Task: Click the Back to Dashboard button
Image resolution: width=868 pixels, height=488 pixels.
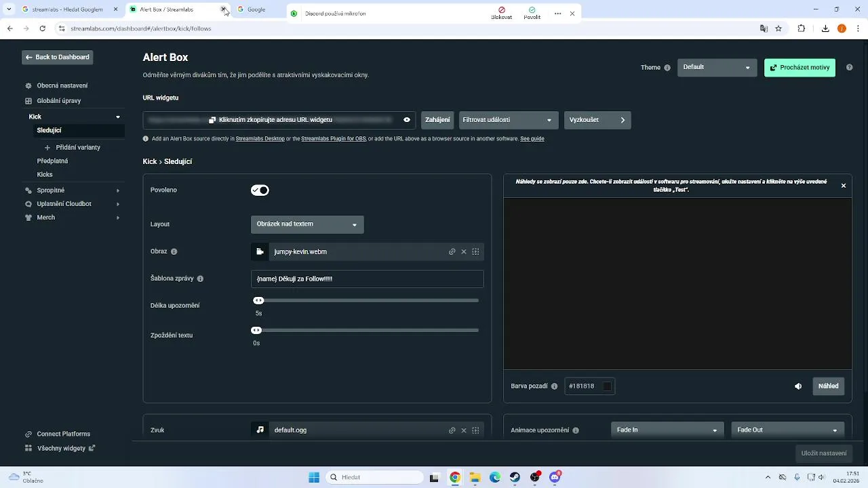Action: click(x=57, y=58)
